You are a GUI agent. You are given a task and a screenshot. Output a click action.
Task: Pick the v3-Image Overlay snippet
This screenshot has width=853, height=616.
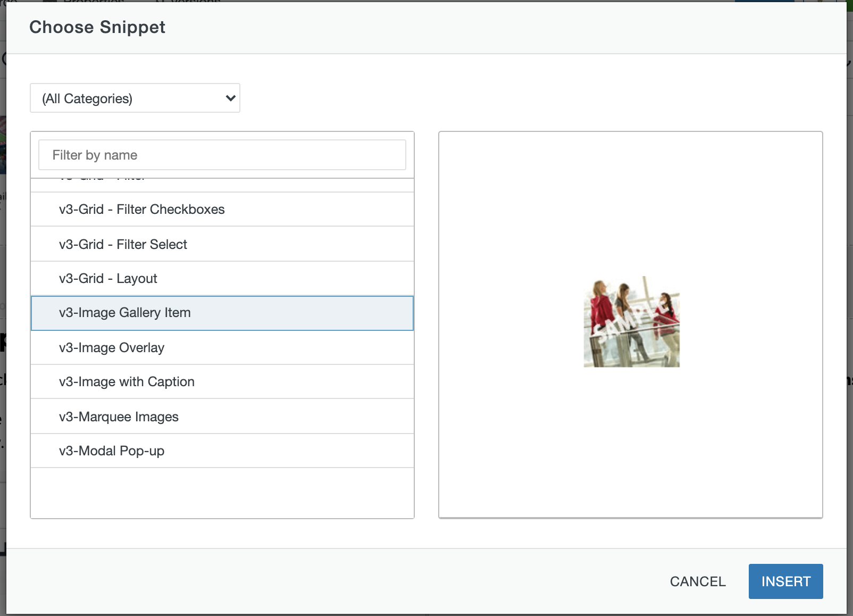click(222, 347)
